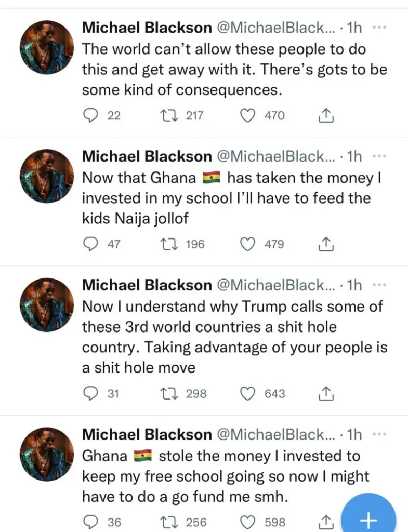Open more options on the consequences tweet
Screen dimensions: 408x532
point(380,28)
